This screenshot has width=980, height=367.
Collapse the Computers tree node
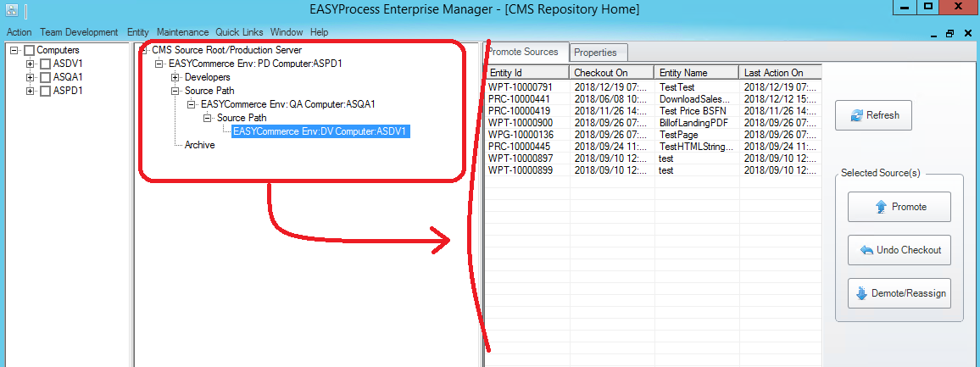click(14, 50)
